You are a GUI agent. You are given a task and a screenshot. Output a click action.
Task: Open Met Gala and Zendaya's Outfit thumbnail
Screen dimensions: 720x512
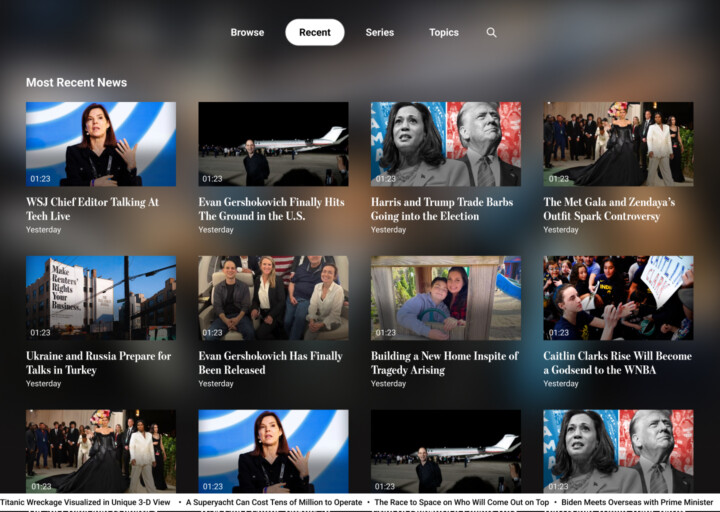[619, 144]
